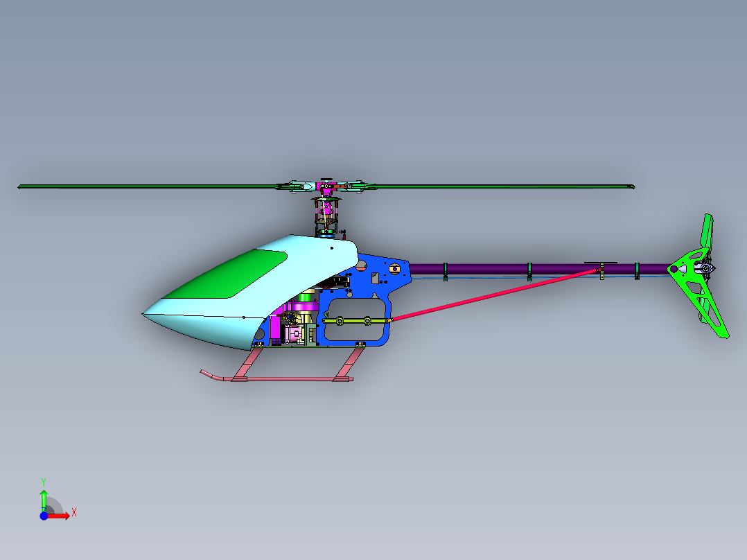
Task: Click the green Y axis of the triad
Action: (44, 500)
